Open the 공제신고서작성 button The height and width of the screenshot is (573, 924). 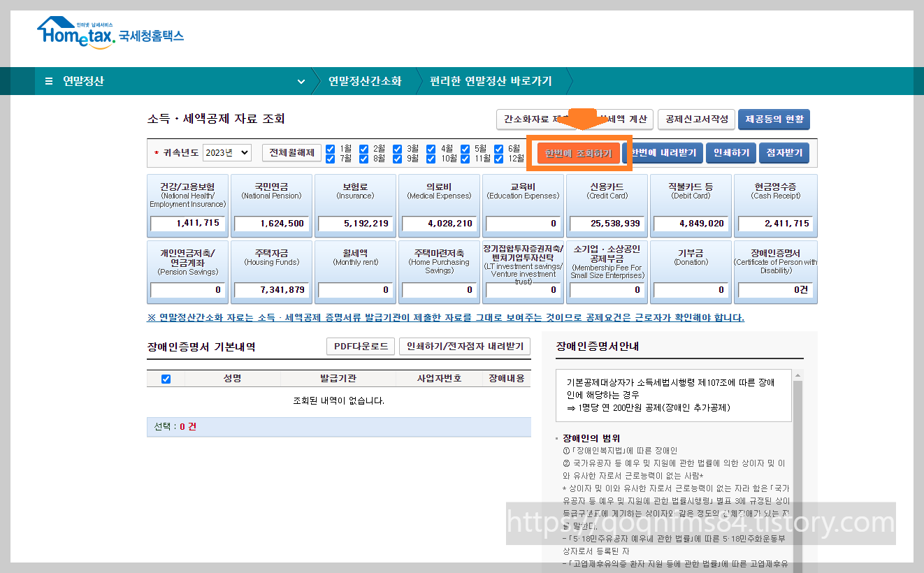[696, 119]
